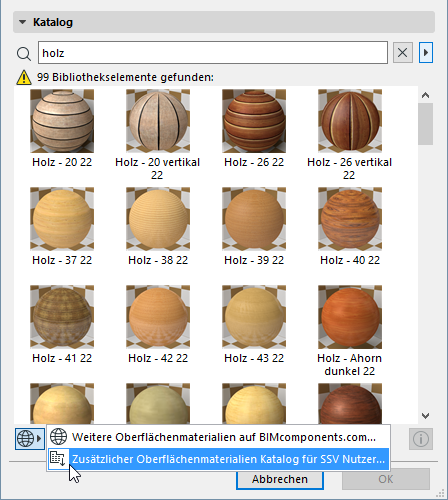The height and width of the screenshot is (500, 448).
Task: Click the 'Holz - 40 22' label
Action: (x=350, y=260)
